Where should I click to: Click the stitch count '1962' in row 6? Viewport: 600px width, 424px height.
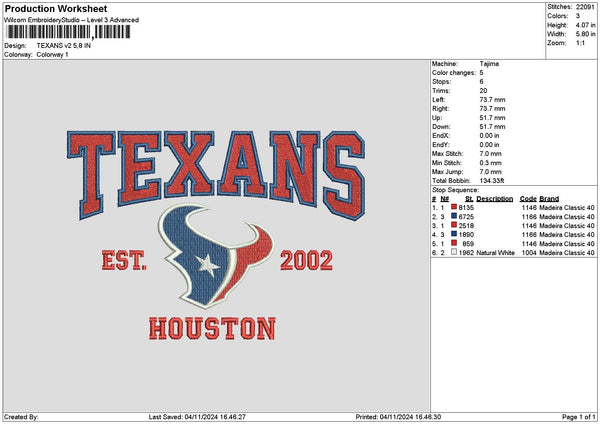pyautogui.click(x=466, y=253)
